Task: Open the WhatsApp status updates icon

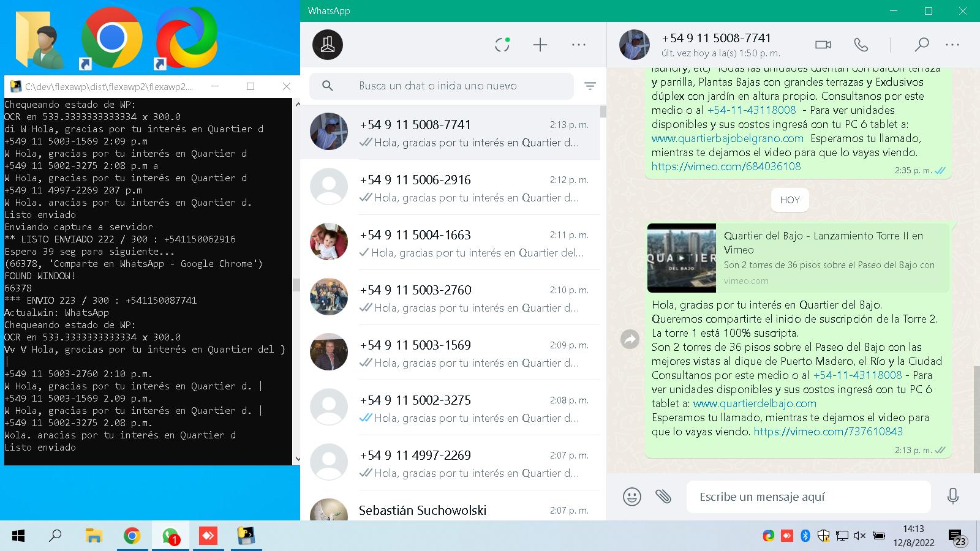Action: pyautogui.click(x=502, y=45)
